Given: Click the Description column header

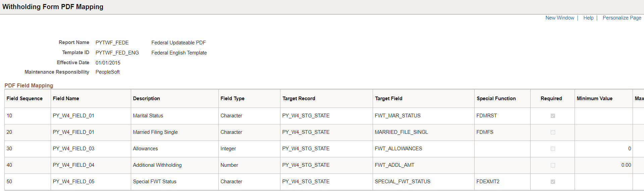Looking at the screenshot, I should tap(147, 98).
